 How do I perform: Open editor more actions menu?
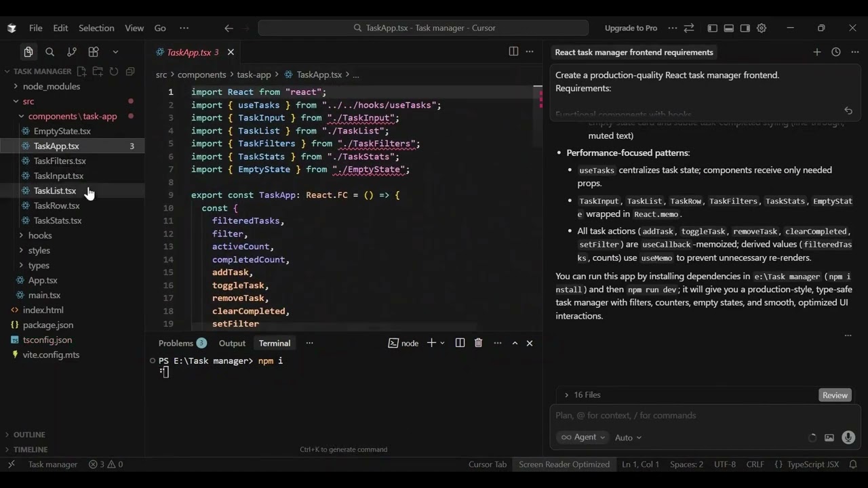click(x=530, y=52)
